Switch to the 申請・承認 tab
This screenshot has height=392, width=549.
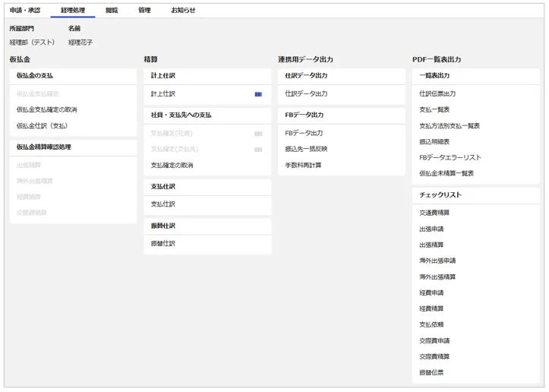[25, 11]
